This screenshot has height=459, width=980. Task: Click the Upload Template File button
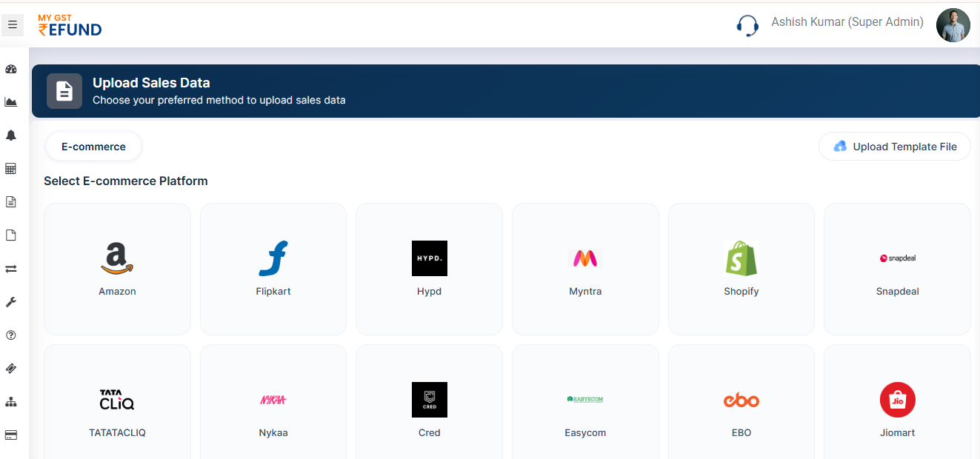click(x=894, y=146)
